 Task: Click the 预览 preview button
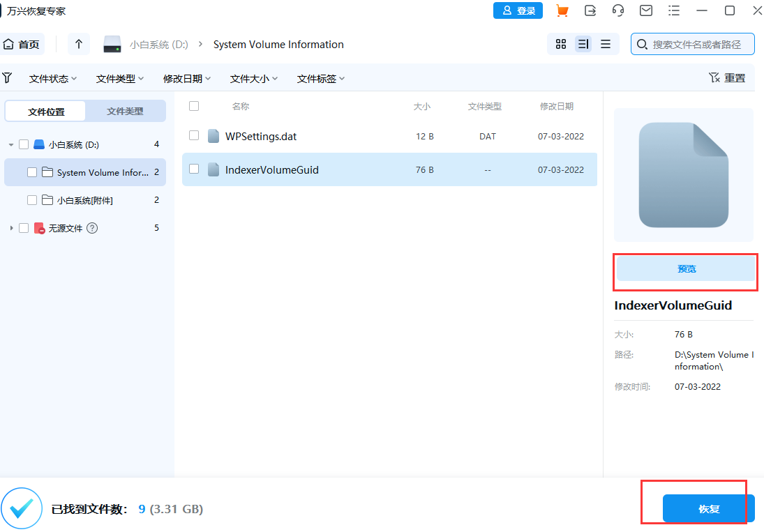(686, 268)
